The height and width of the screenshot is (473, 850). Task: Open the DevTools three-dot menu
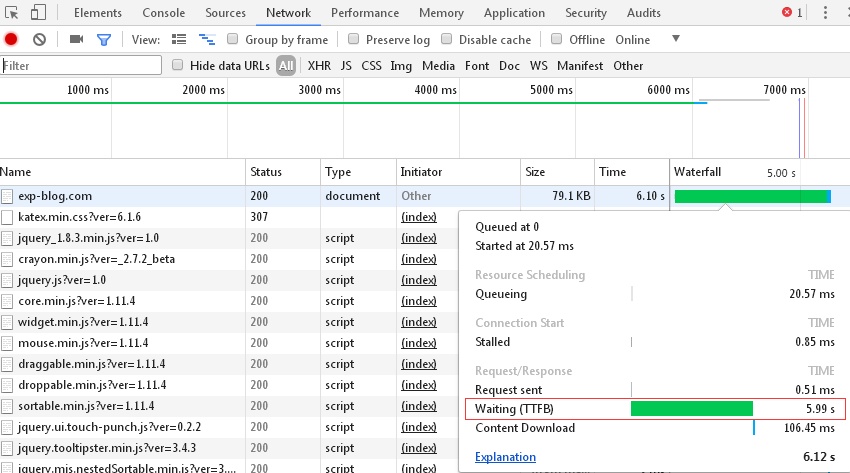coord(825,12)
